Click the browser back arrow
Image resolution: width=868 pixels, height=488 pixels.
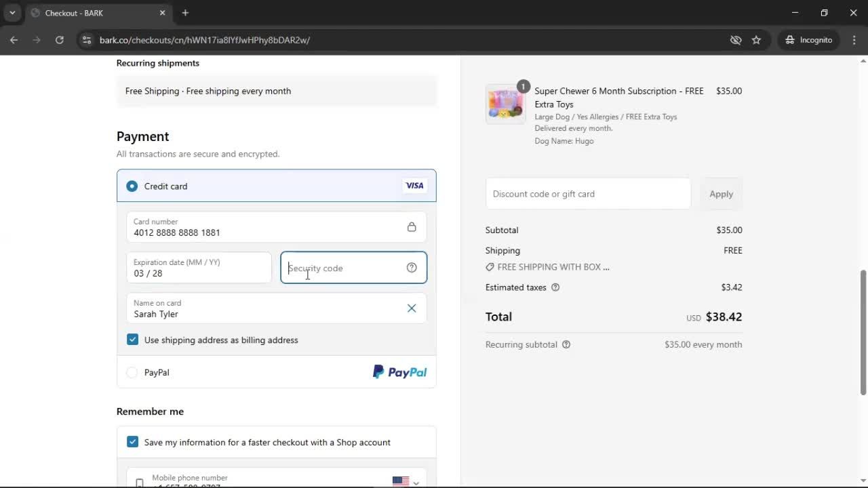click(14, 40)
